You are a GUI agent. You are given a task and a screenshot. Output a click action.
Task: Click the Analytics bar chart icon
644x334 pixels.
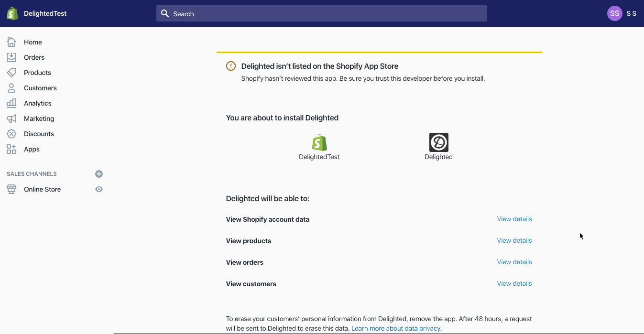click(11, 103)
